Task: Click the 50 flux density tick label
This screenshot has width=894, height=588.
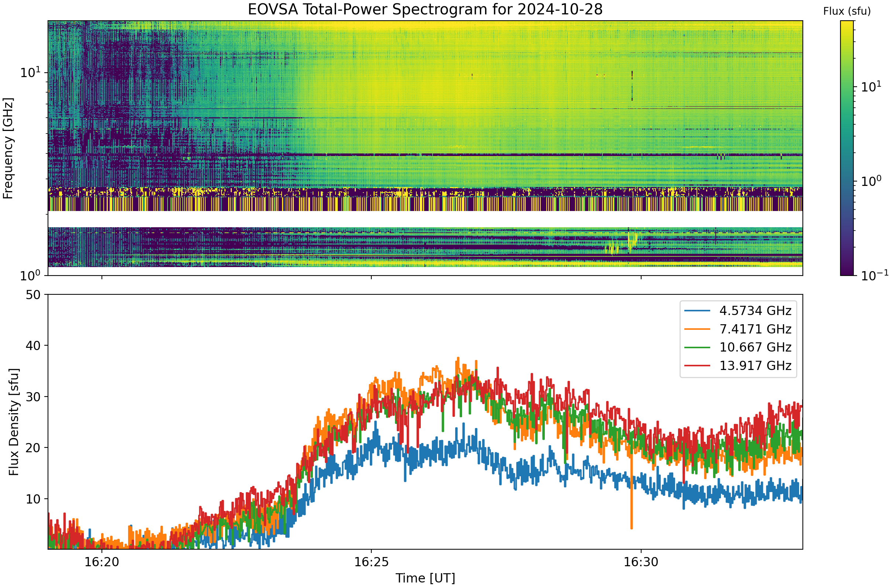Action: [33, 295]
